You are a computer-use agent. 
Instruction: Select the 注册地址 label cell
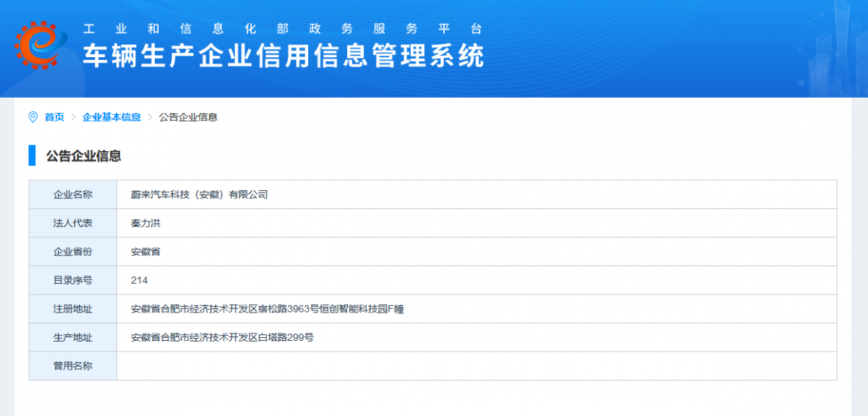click(73, 309)
